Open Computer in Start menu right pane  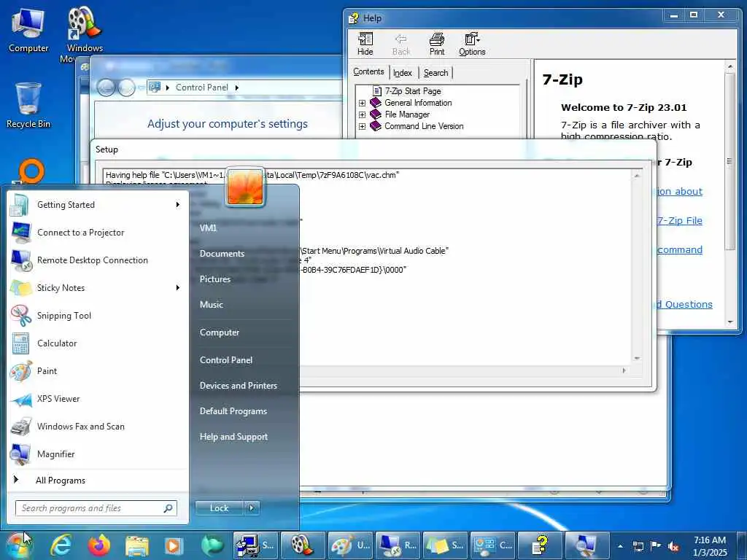[220, 332]
